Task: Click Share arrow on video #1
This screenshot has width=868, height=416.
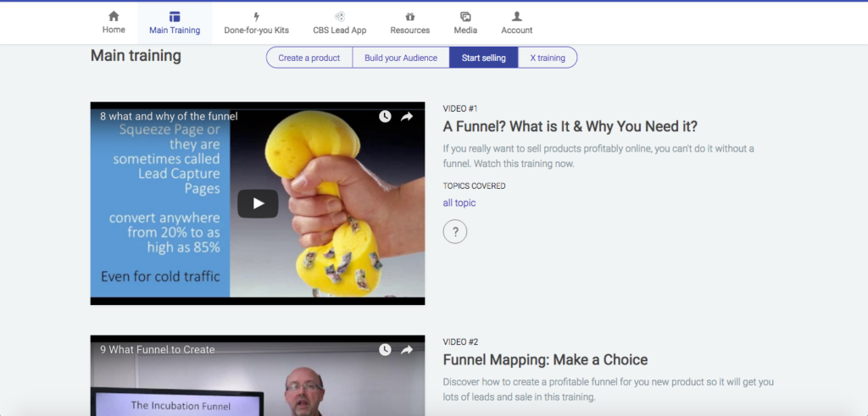Action: point(407,116)
